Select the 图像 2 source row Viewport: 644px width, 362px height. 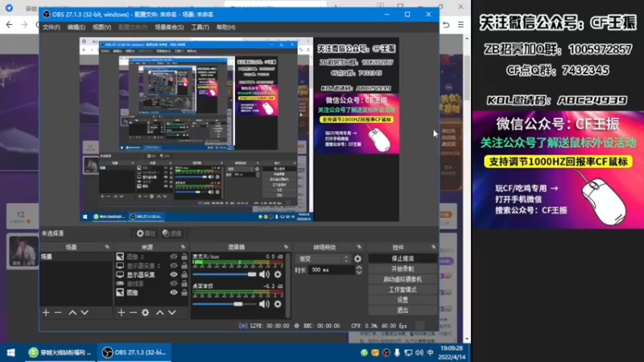pos(151,257)
